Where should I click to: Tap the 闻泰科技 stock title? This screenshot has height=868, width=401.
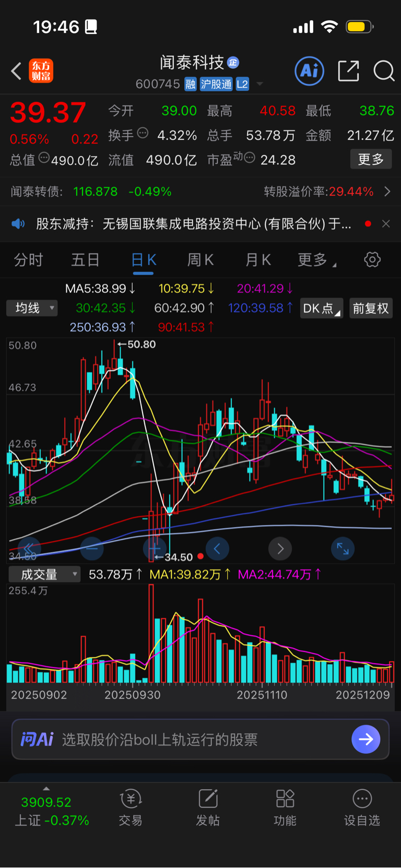click(192, 63)
